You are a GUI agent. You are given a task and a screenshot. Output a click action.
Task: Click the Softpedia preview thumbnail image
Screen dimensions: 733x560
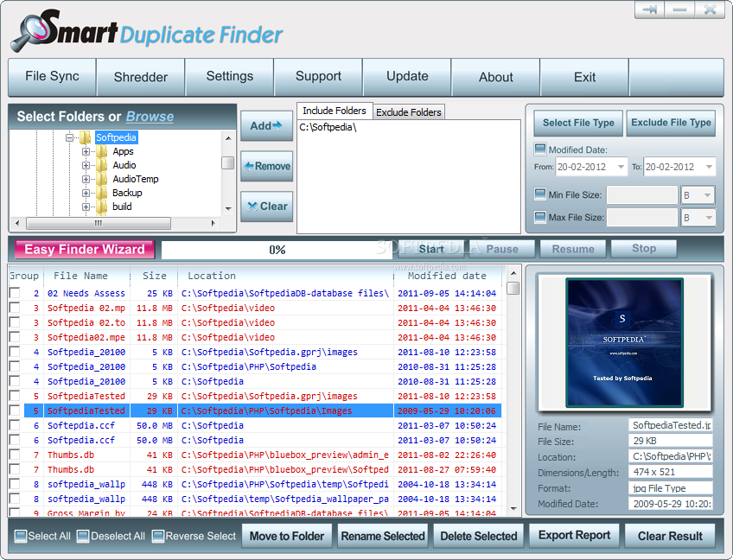[624, 342]
